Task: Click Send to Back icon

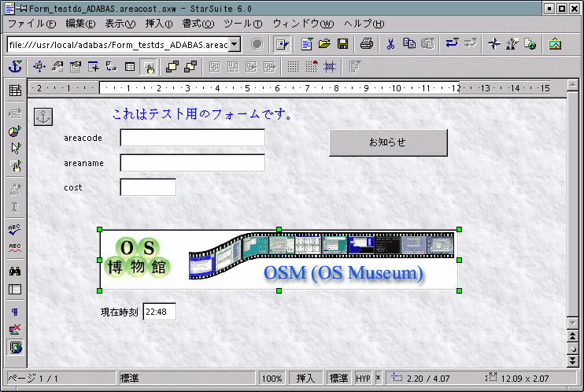Action: click(x=190, y=67)
